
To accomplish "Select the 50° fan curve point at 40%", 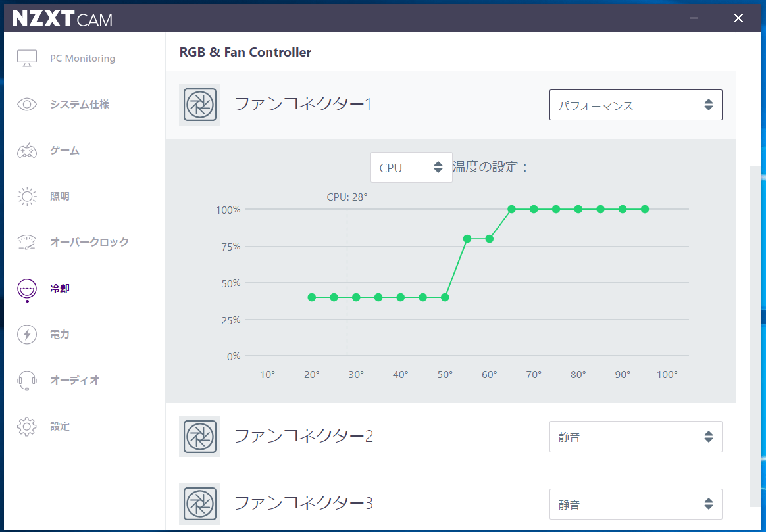I will click(x=445, y=297).
